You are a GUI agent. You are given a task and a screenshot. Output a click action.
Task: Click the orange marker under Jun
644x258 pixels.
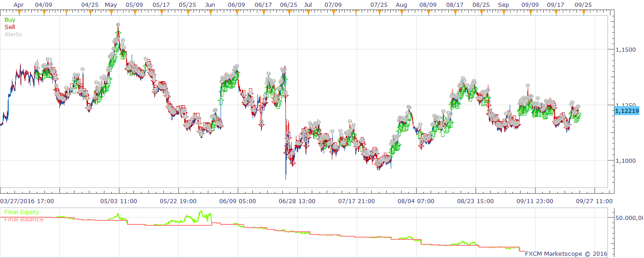point(210,12)
